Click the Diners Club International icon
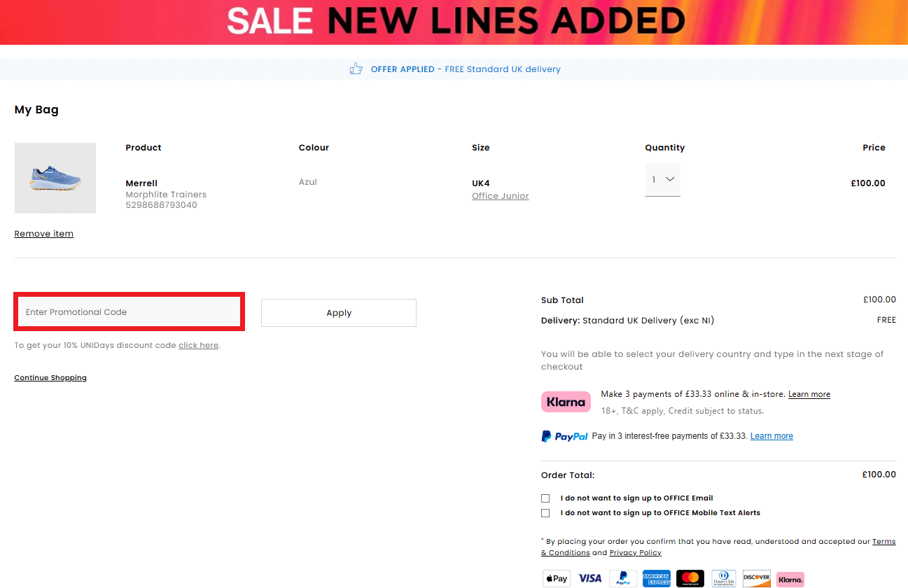This screenshot has height=588, width=908. tap(724, 578)
